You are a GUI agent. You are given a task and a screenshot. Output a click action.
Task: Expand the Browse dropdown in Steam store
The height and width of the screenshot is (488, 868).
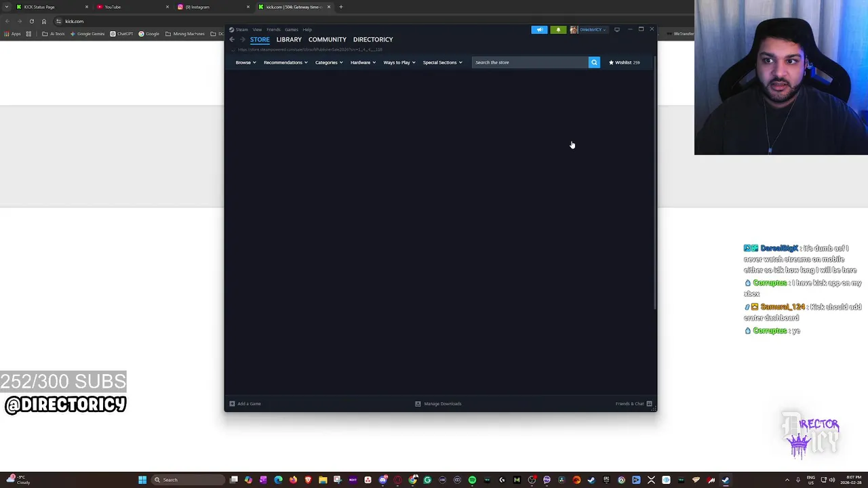[245, 62]
